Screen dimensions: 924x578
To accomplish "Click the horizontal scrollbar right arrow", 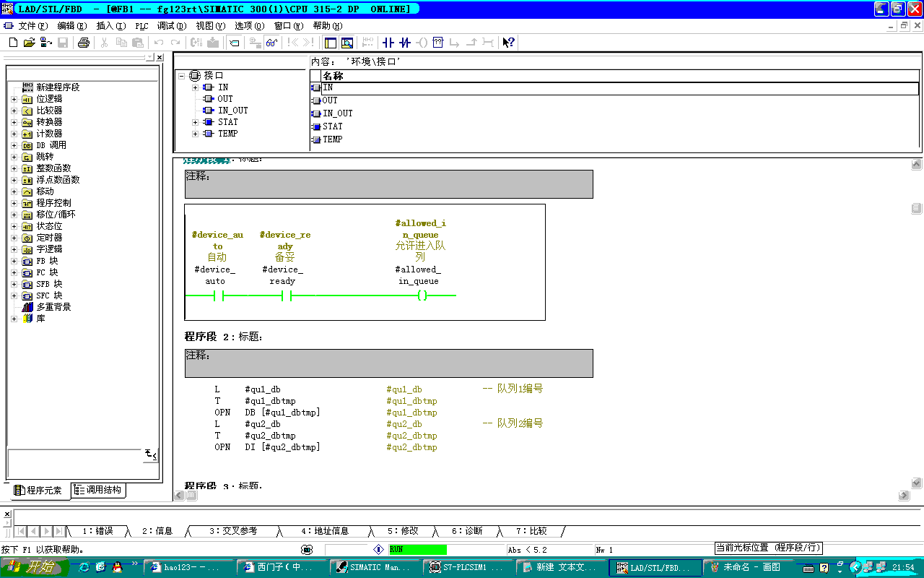I will point(904,496).
